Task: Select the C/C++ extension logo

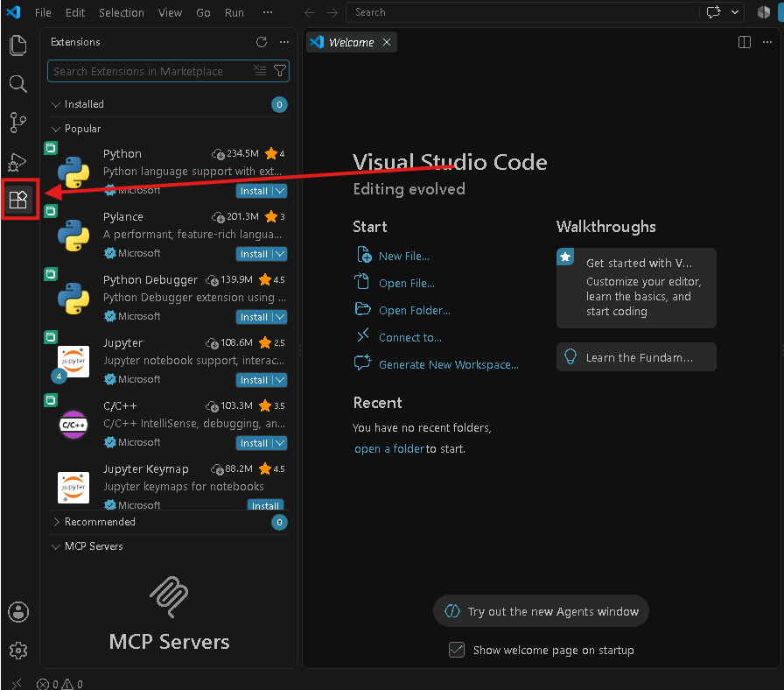Action: pos(73,425)
